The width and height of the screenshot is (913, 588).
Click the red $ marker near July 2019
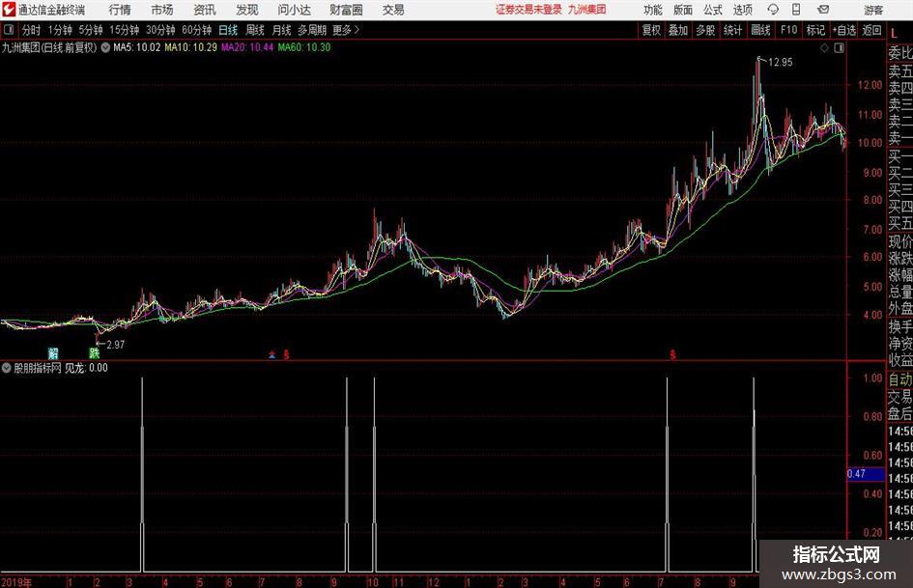tap(286, 354)
